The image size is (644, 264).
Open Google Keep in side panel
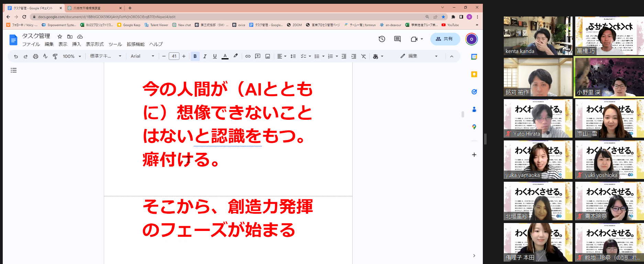[474, 74]
